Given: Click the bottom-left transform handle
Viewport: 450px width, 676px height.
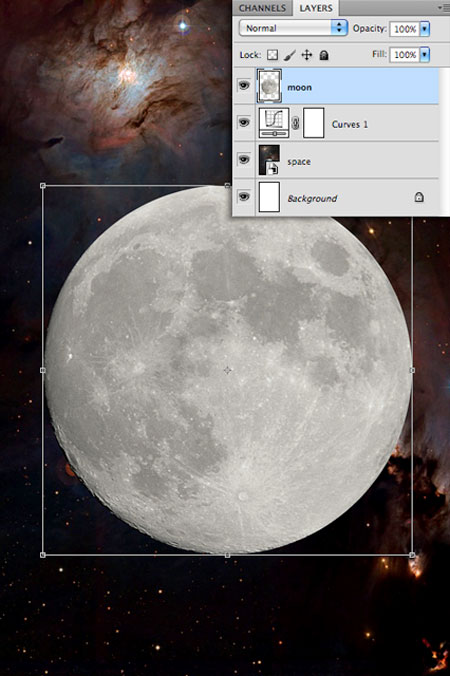Looking at the screenshot, I should point(43,555).
